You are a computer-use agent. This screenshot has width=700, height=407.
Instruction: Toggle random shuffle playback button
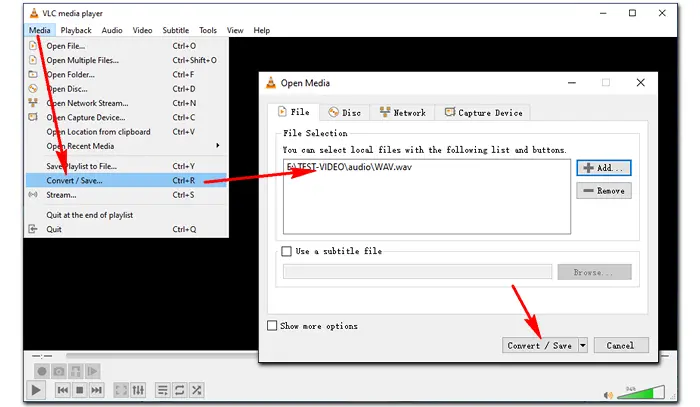[x=196, y=390]
